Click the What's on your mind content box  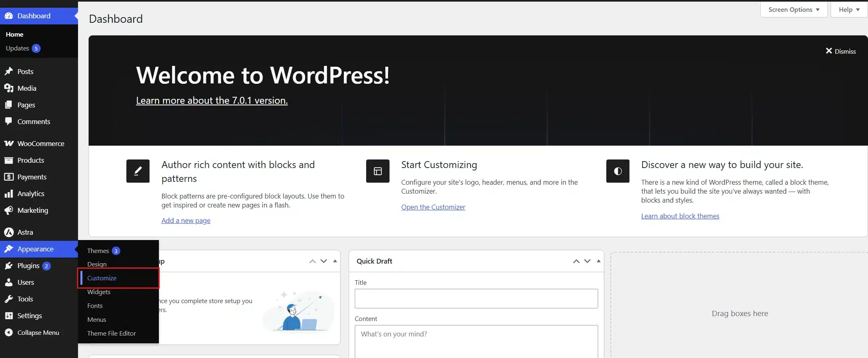(476, 342)
